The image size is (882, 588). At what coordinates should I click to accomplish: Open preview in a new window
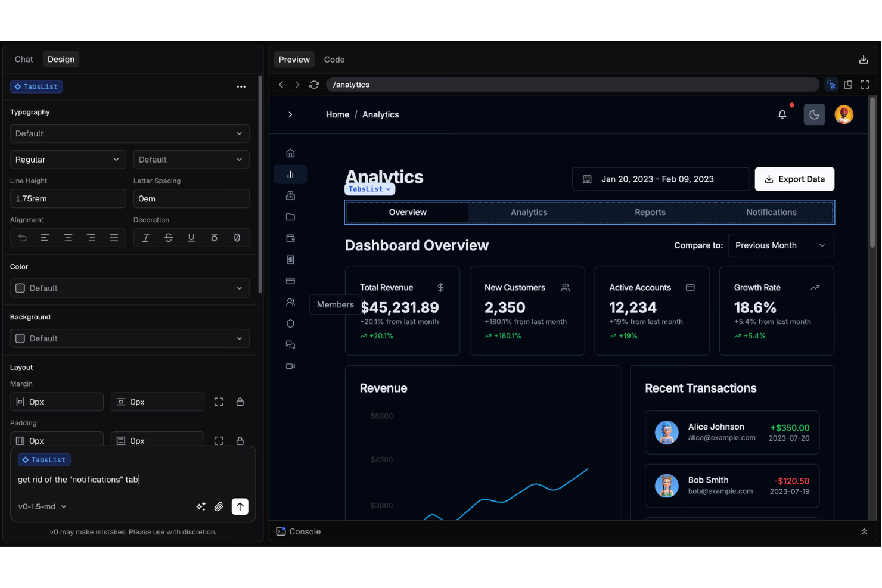click(x=848, y=85)
